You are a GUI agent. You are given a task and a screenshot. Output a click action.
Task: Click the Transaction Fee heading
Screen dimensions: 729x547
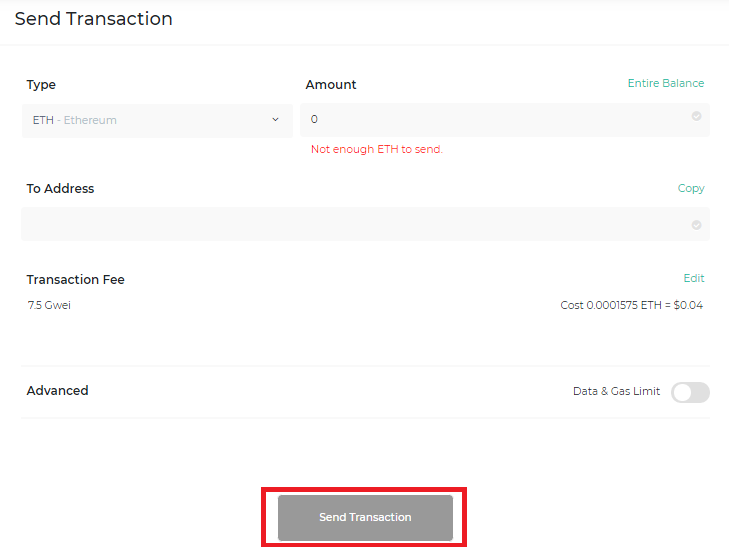[x=75, y=279]
